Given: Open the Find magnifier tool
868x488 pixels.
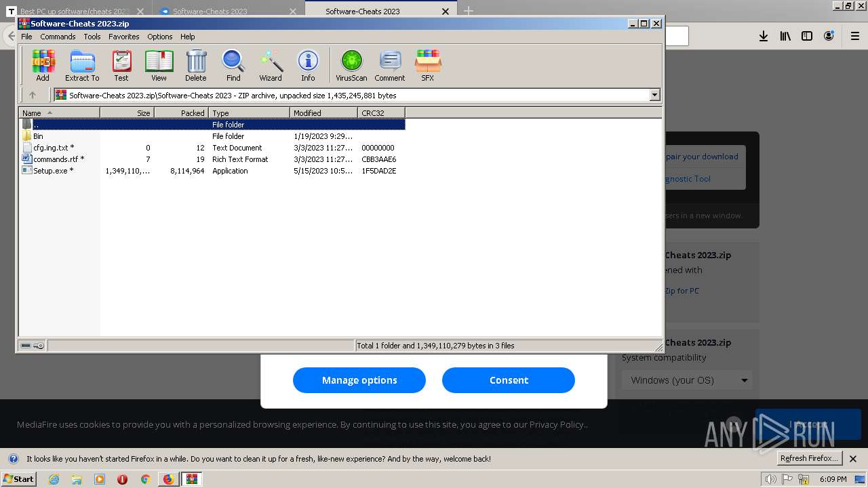Looking at the screenshot, I should pos(233,66).
